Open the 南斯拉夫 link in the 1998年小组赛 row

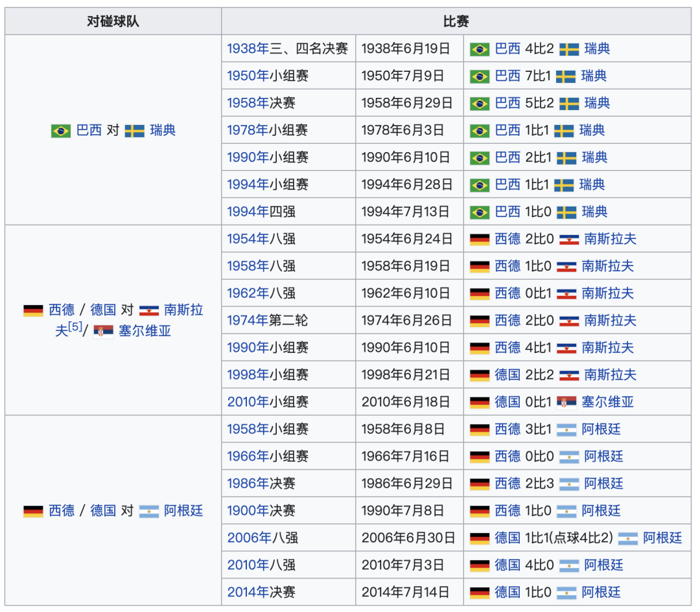coord(609,374)
